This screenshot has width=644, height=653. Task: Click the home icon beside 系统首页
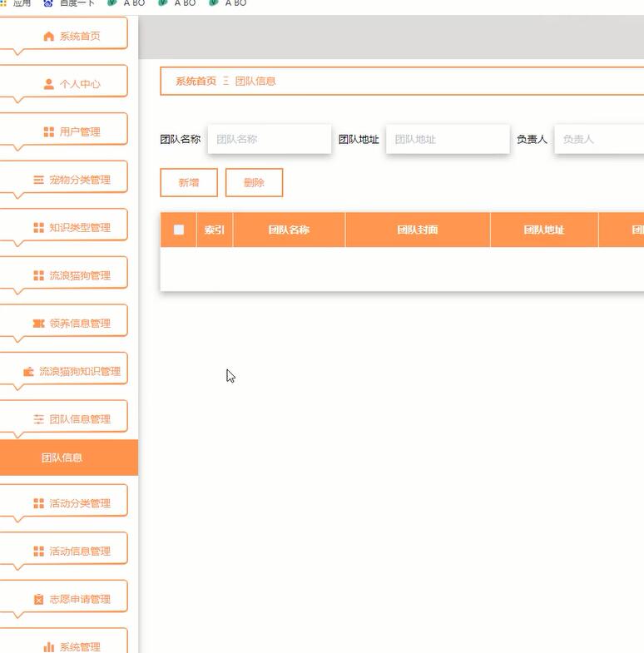[49, 37]
